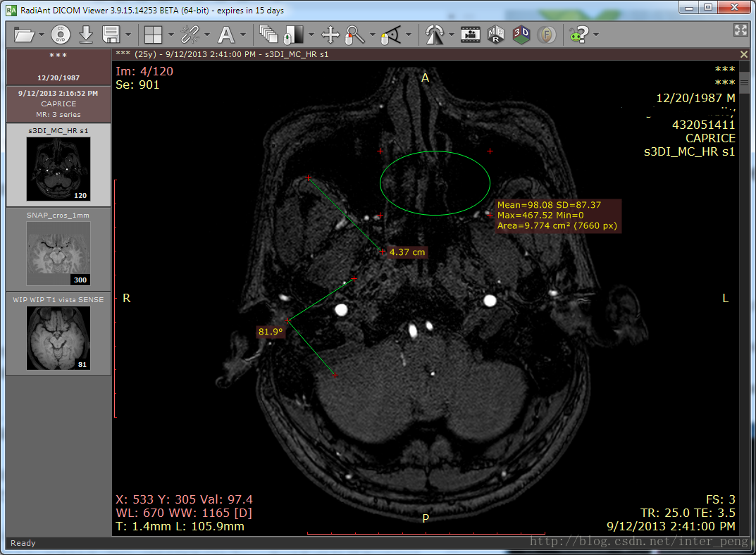
Task: Select the zoom magnifier tool
Action: [355, 35]
